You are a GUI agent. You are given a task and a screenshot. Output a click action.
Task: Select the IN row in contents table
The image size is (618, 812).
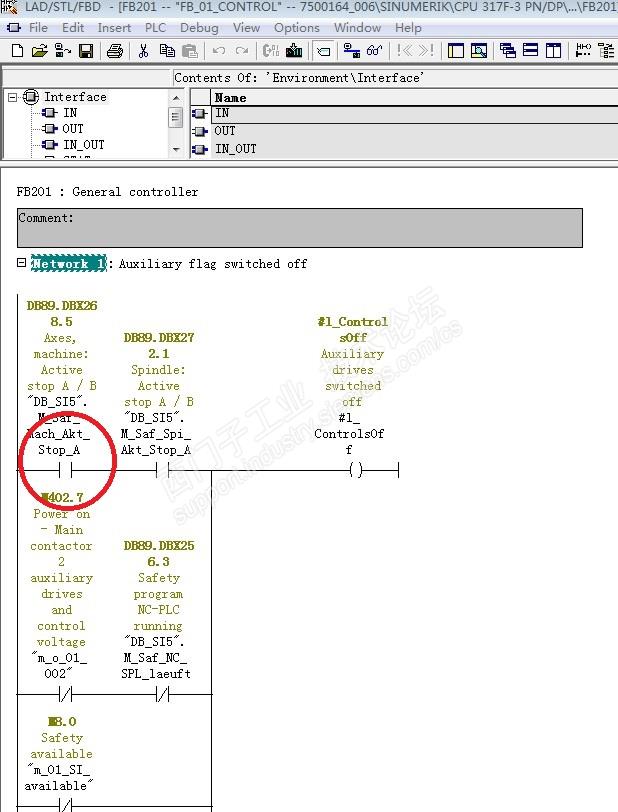coord(405,113)
